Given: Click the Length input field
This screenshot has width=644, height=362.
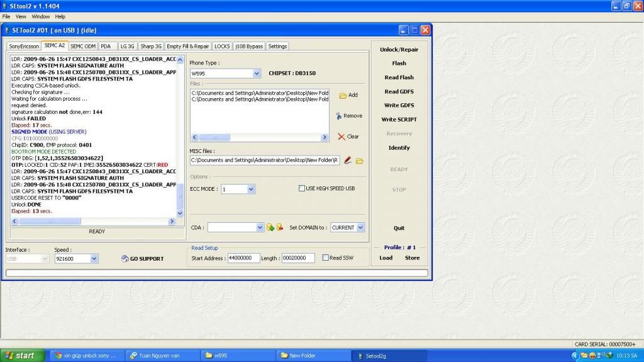Looking at the screenshot, I should click(x=298, y=258).
